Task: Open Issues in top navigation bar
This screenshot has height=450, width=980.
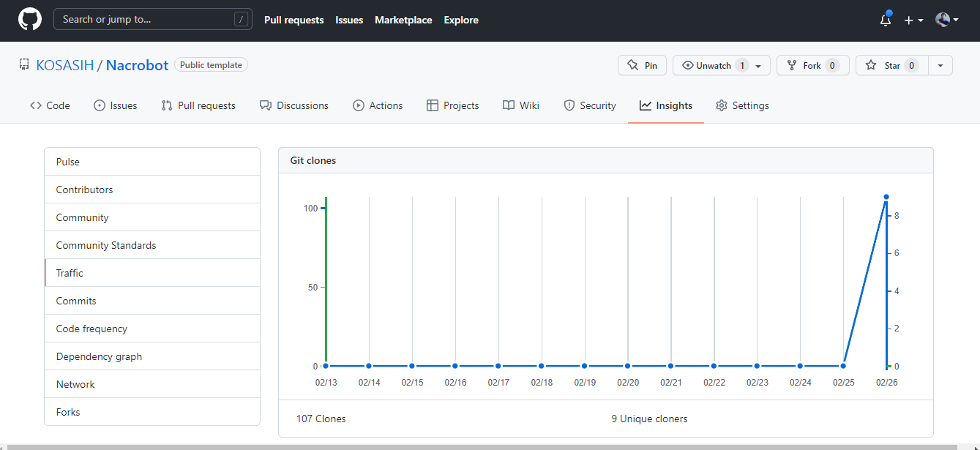Action: (x=349, y=20)
